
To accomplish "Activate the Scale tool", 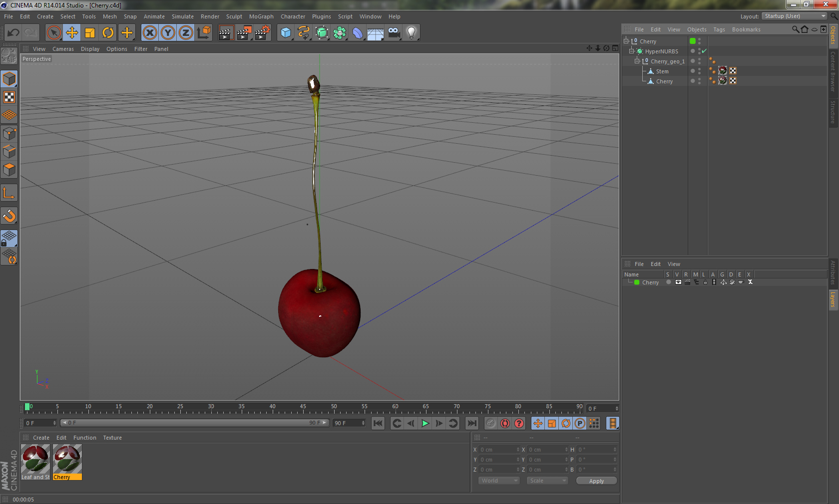I will pyautogui.click(x=90, y=33).
